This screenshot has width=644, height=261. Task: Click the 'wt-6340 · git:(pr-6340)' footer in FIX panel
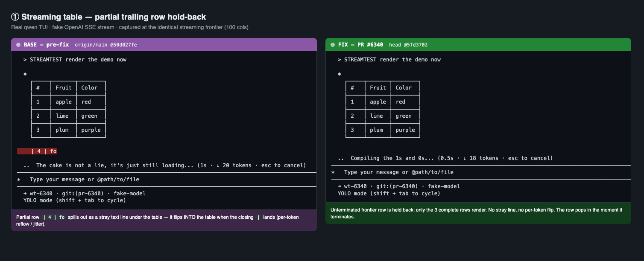pyautogui.click(x=399, y=186)
